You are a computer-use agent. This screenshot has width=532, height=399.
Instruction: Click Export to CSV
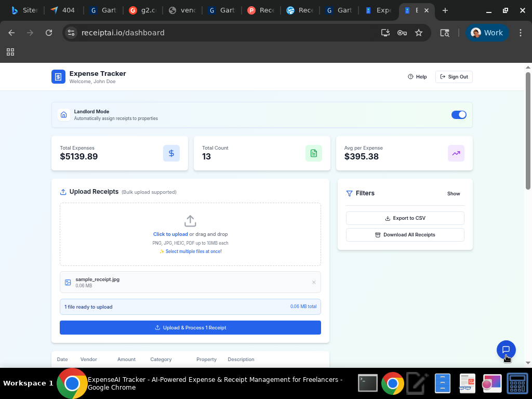click(405, 218)
